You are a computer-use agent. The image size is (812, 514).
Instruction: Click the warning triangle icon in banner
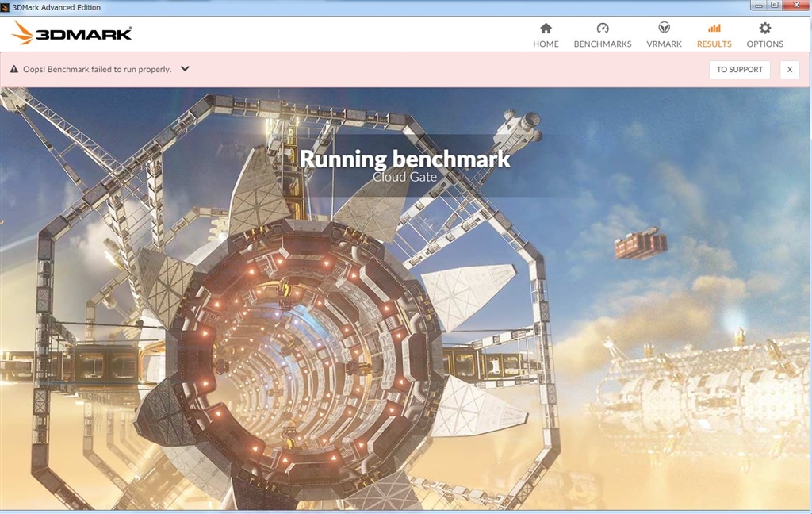pos(14,69)
